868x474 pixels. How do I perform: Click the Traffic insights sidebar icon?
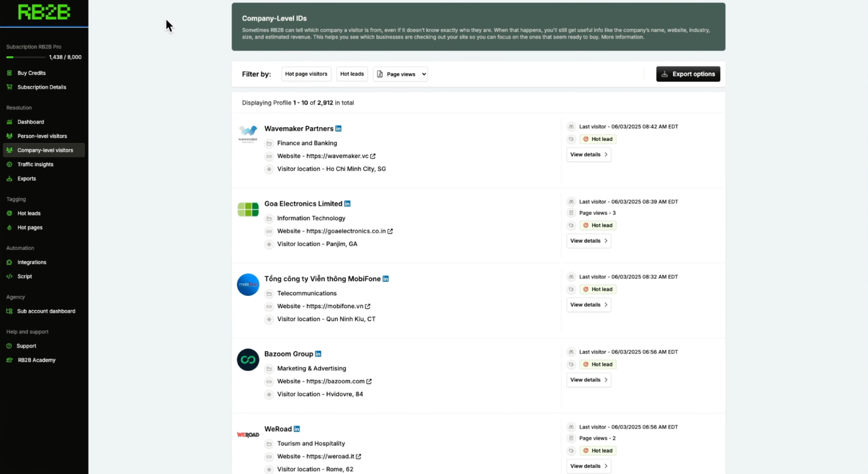coord(9,165)
